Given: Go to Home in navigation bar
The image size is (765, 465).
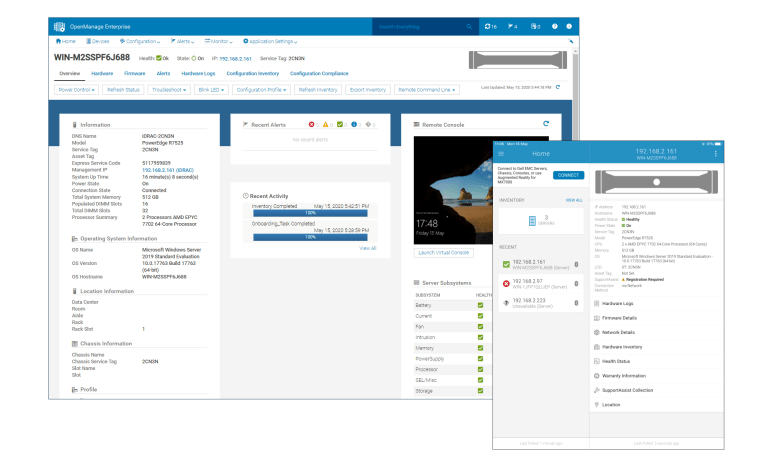Looking at the screenshot, I should [65, 41].
